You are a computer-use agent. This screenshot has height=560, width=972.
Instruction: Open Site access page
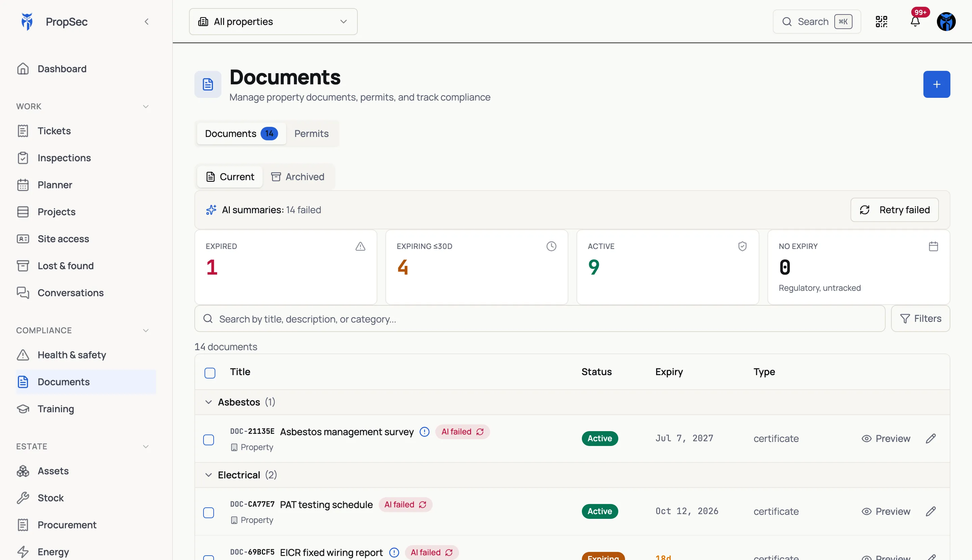[x=86, y=239]
